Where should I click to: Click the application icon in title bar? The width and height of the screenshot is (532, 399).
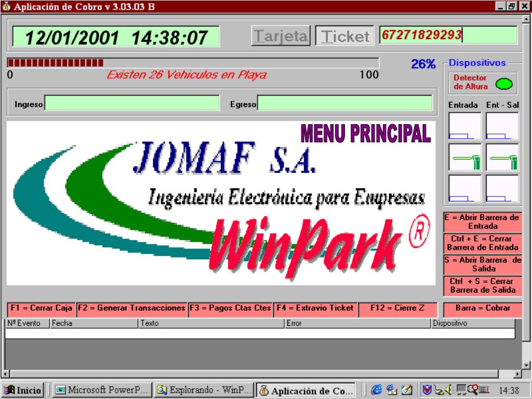[x=6, y=6]
